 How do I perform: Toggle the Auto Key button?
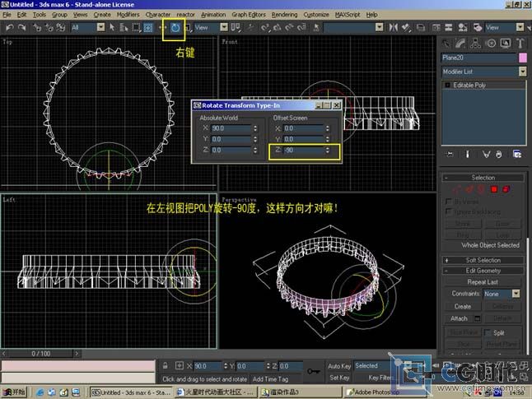click(339, 366)
